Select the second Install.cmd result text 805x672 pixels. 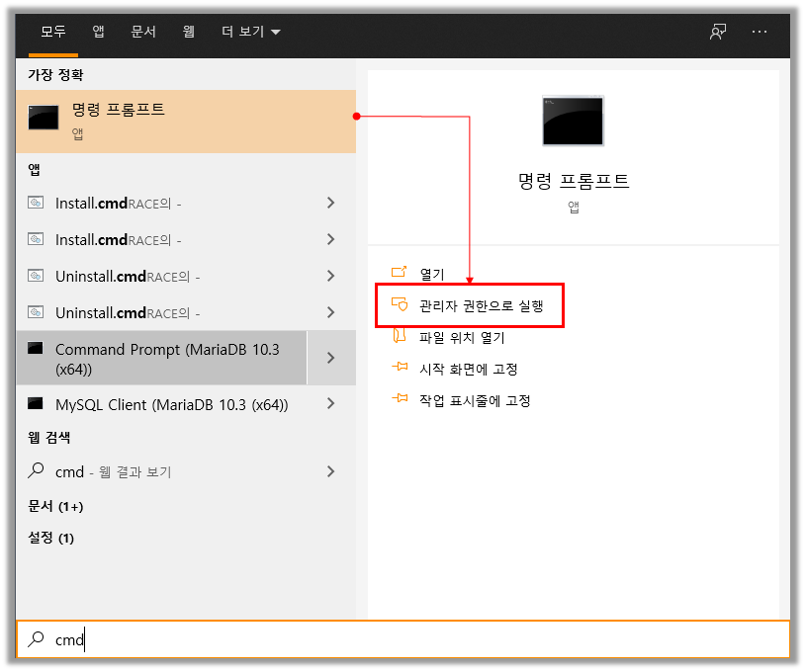(x=118, y=240)
